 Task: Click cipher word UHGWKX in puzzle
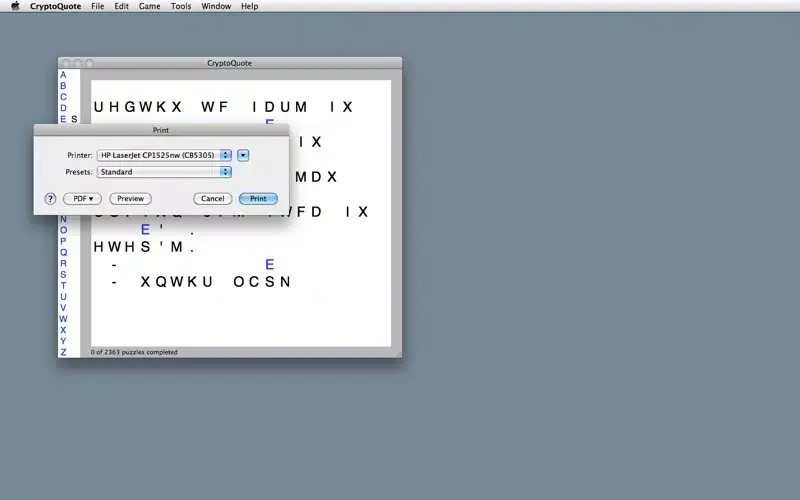(137, 107)
